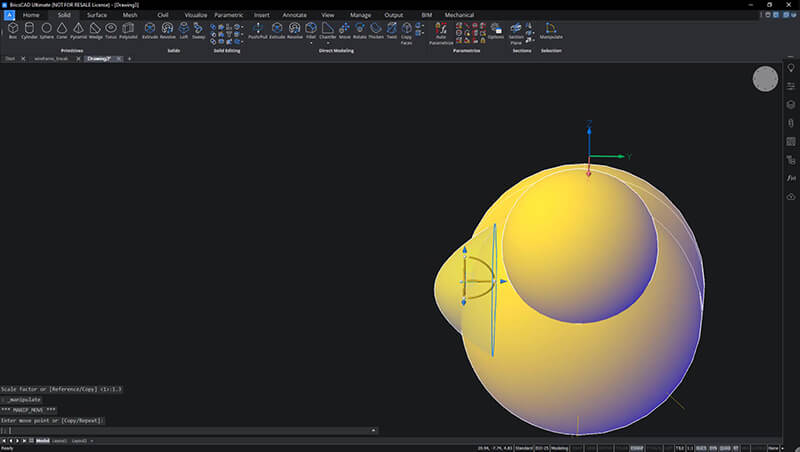Screen dimensions: 800x452
Task: Open the layout tabs dropdown arrow
Action: (92, 441)
